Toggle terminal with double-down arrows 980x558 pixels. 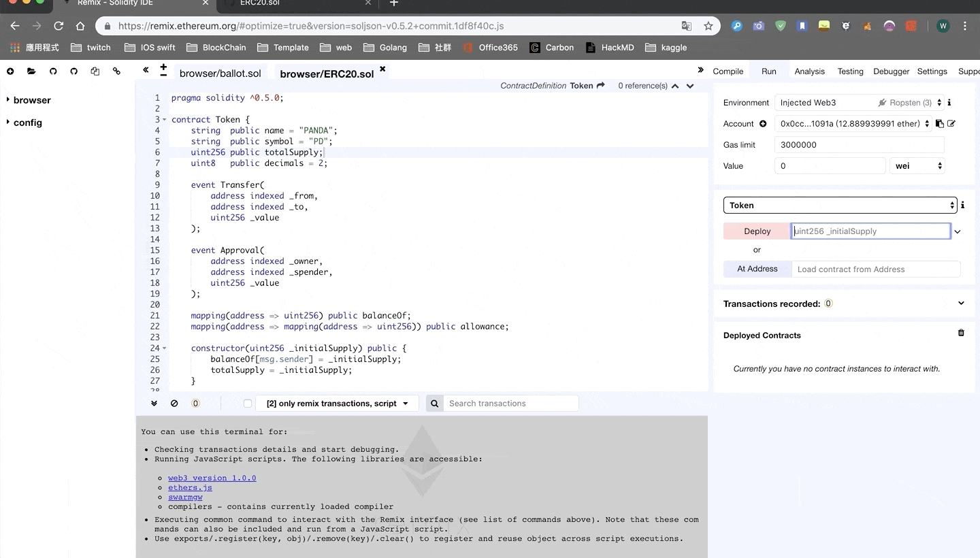tap(154, 404)
